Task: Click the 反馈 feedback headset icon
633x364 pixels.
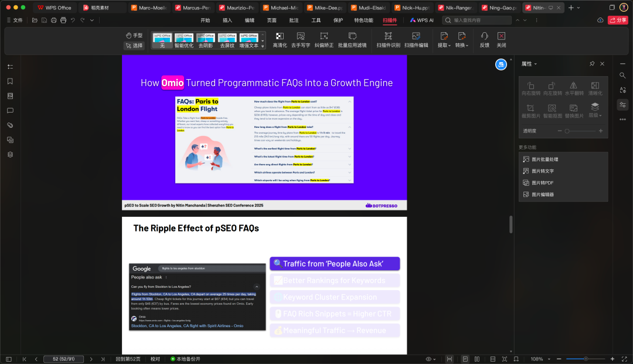Action: pos(485,40)
